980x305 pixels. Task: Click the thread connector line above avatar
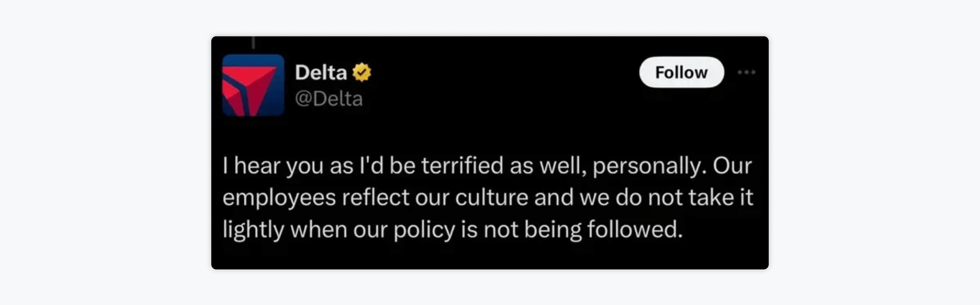coord(253,43)
